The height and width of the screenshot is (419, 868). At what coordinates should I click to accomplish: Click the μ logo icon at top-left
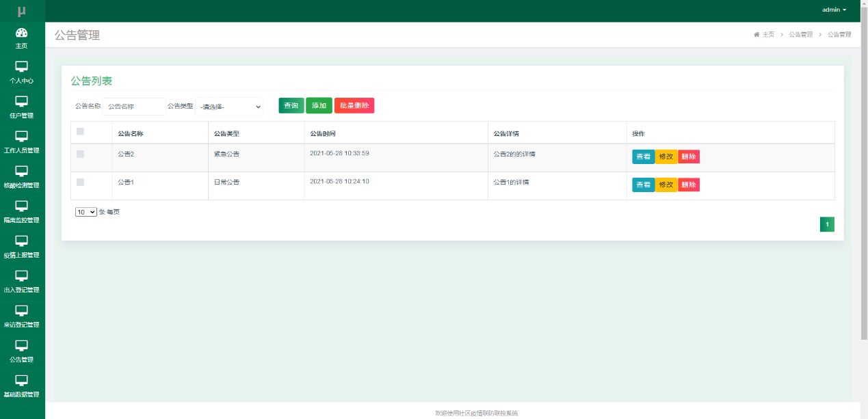[22, 10]
